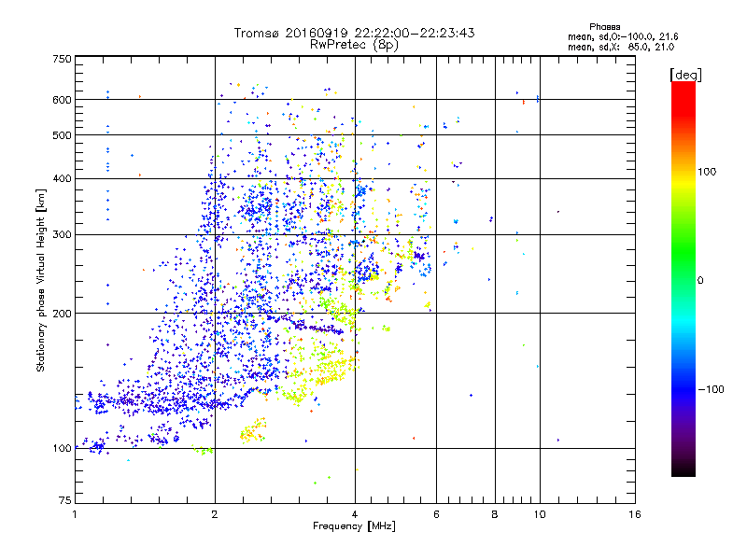Select the "mean, sd,O:-100.0, 21.6" line

(x=623, y=36)
